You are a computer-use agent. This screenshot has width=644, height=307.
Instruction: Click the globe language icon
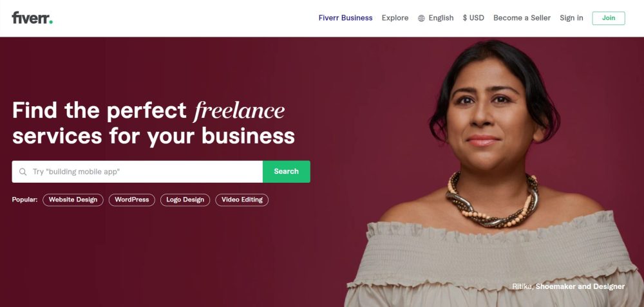(x=421, y=18)
